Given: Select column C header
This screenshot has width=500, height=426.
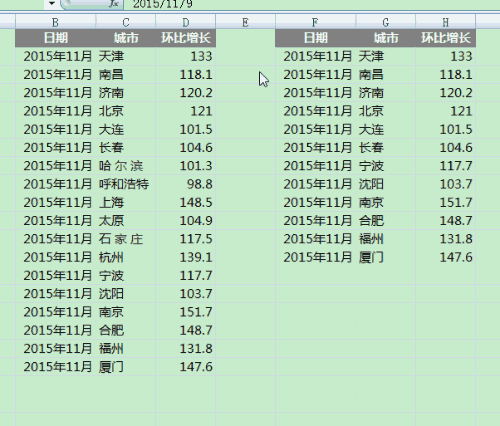Looking at the screenshot, I should pyautogui.click(x=126, y=22).
